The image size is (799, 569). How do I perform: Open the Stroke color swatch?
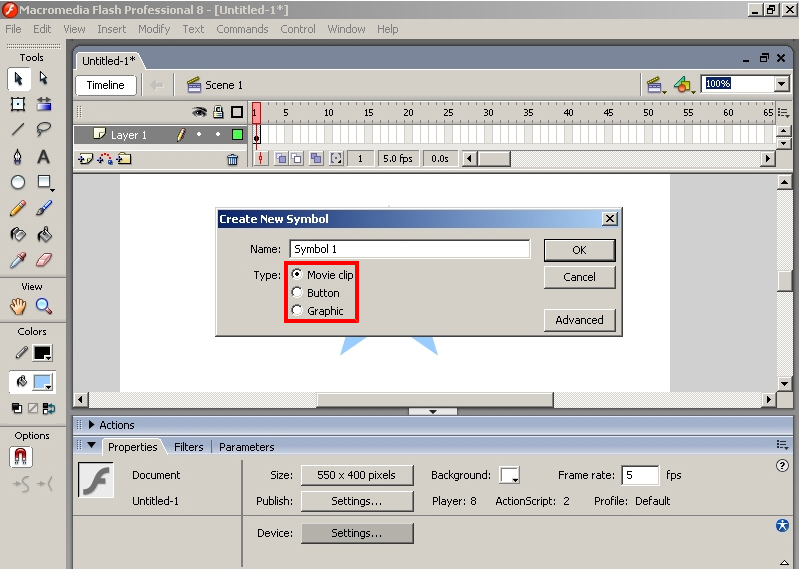point(42,353)
